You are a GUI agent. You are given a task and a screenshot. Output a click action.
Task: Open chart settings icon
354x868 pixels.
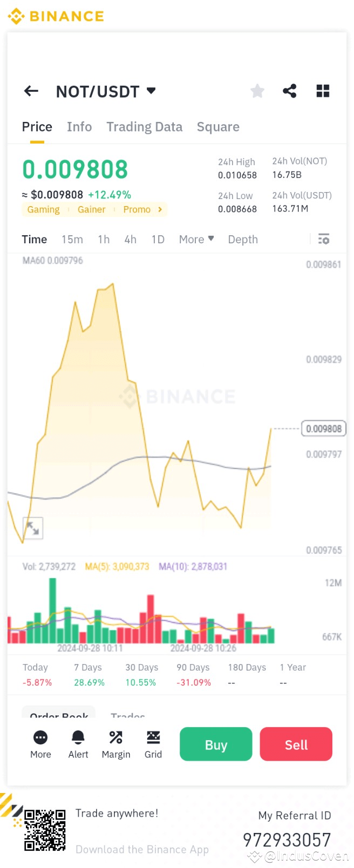click(x=324, y=240)
